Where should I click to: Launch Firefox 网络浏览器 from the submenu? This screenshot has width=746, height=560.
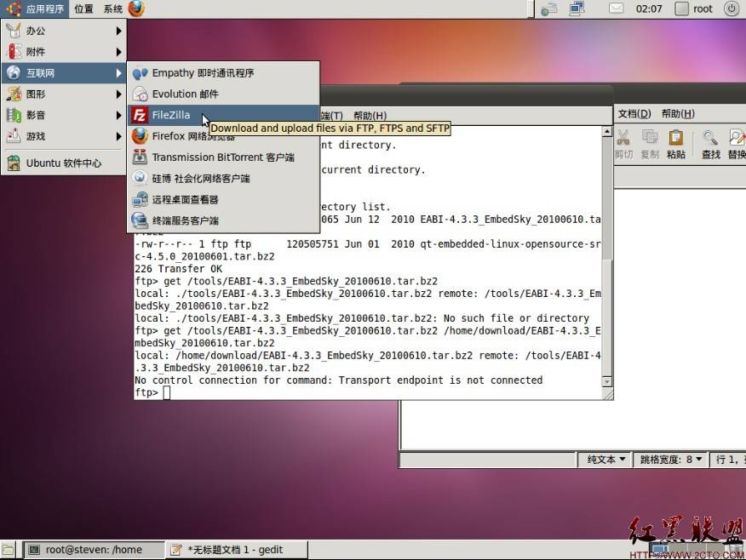[x=224, y=136]
